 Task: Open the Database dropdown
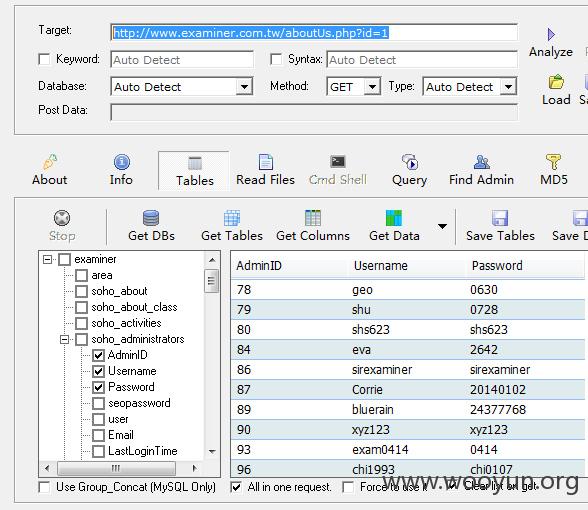coord(244,87)
